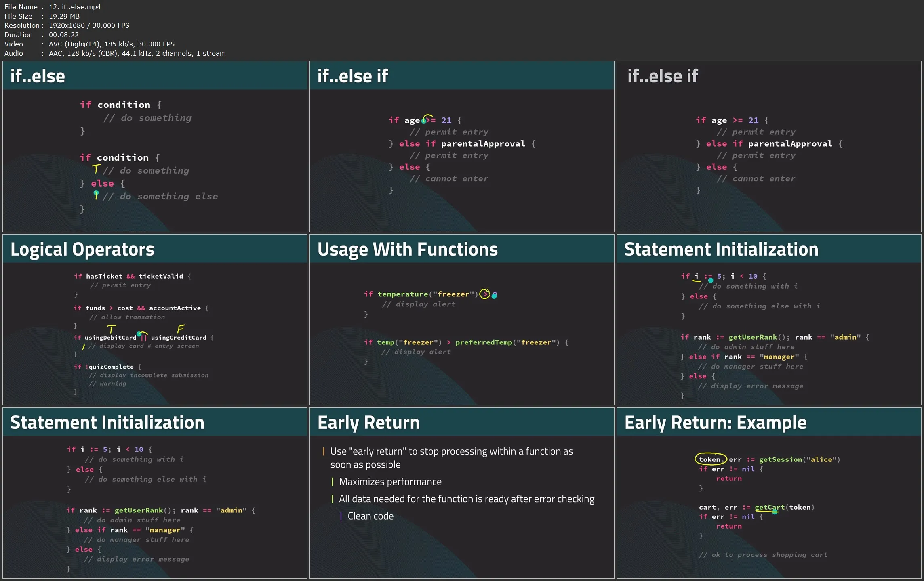Open the Early Return bullet list thumbnail
The image size is (924, 581).
462,493
